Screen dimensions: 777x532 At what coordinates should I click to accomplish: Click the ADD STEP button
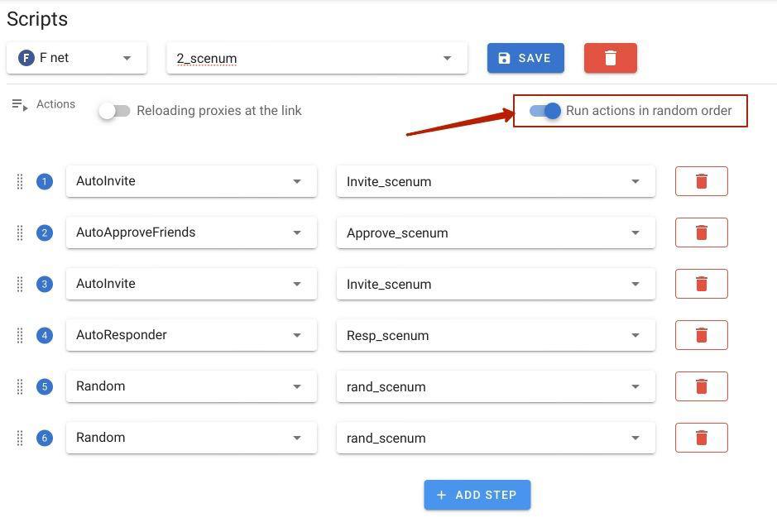pyautogui.click(x=477, y=495)
